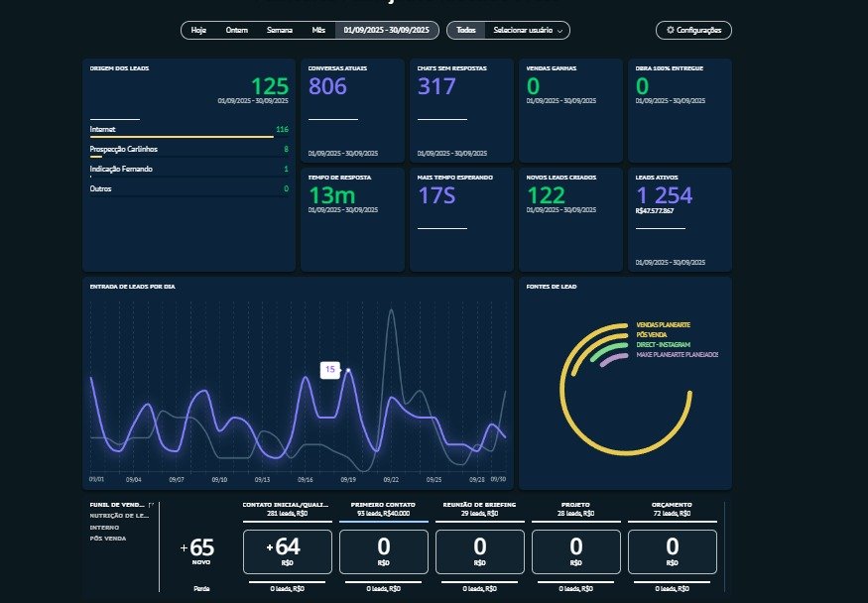Open the Primeiro Contato stage card
The width and height of the screenshot is (868, 603).
pos(384,549)
